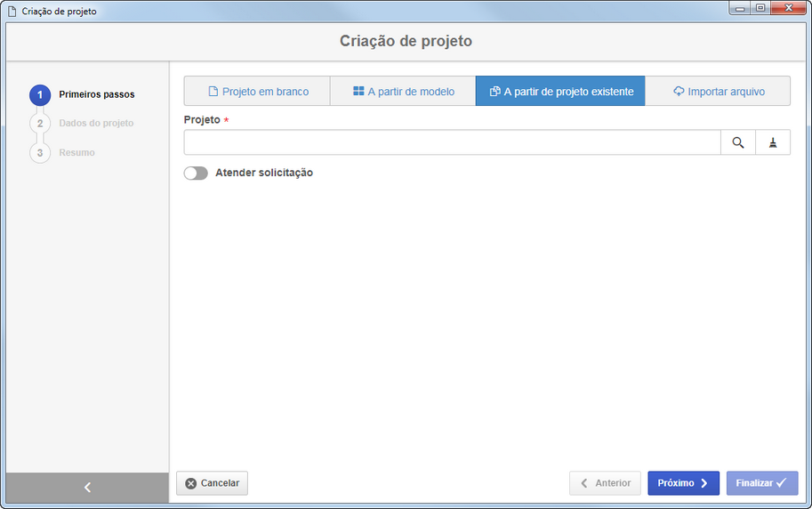Open the A partir de projeto existente tab

tap(560, 92)
